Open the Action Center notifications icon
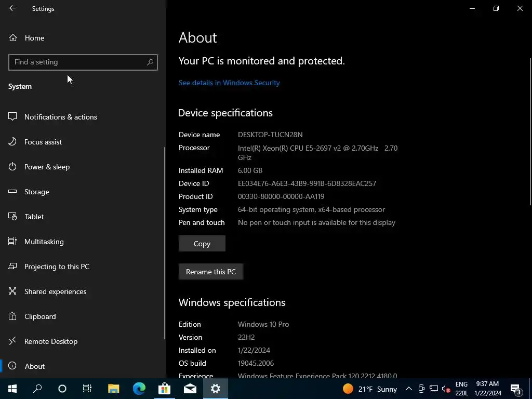This screenshot has height=399, width=532. 516,389
